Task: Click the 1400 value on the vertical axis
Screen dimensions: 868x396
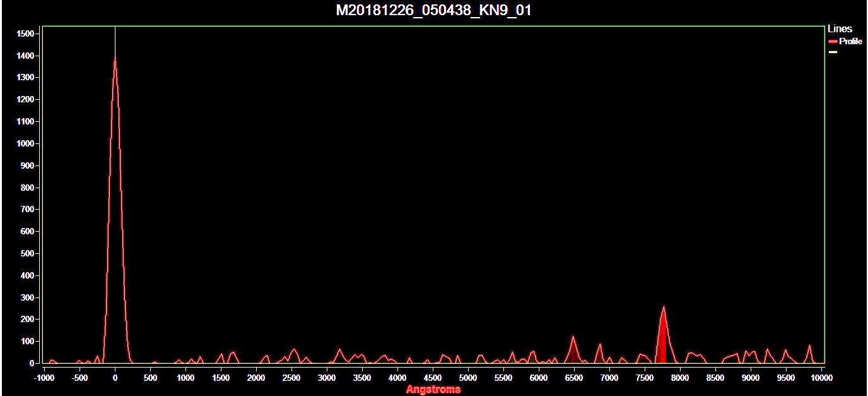Action: tap(25, 56)
